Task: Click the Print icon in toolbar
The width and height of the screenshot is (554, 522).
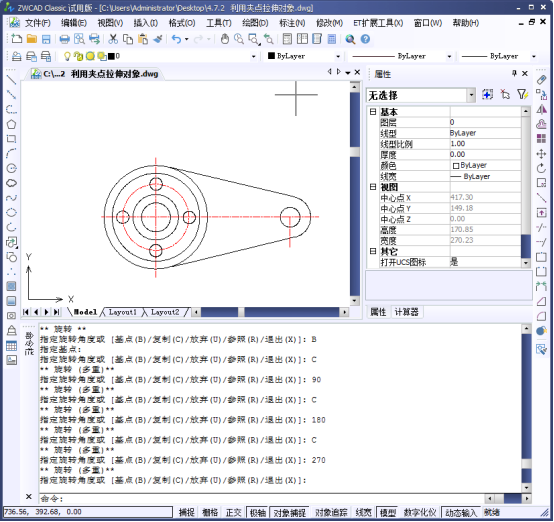Action: click(64, 39)
